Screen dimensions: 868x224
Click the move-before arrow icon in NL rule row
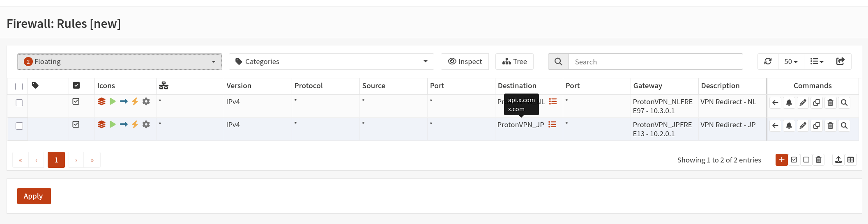(775, 103)
